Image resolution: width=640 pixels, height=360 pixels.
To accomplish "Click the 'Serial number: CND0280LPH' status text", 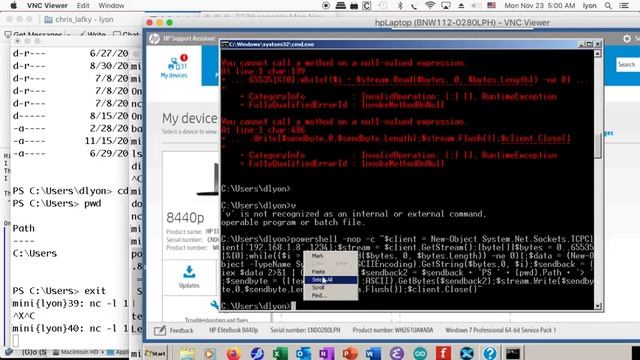I will pyautogui.click(x=305, y=330).
